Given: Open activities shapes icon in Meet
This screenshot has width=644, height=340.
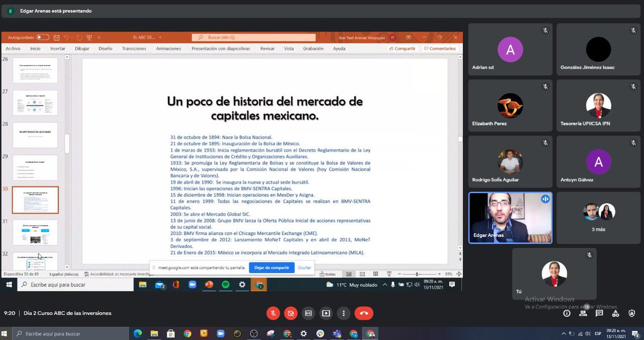Looking at the screenshot, I should pos(616,313).
